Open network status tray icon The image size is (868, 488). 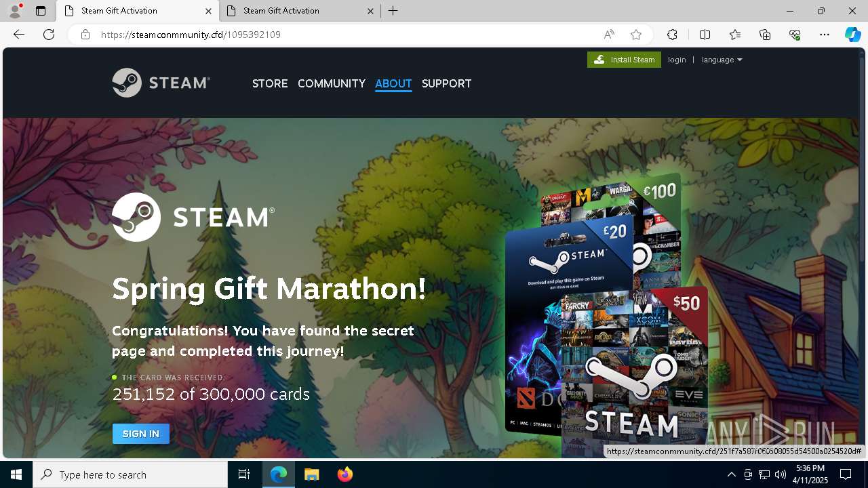click(x=764, y=474)
